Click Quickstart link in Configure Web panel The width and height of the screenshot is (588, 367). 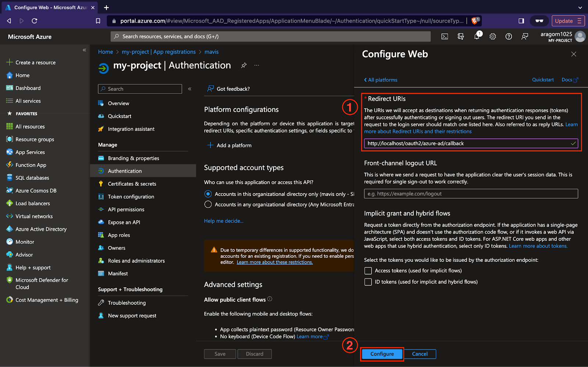(543, 80)
